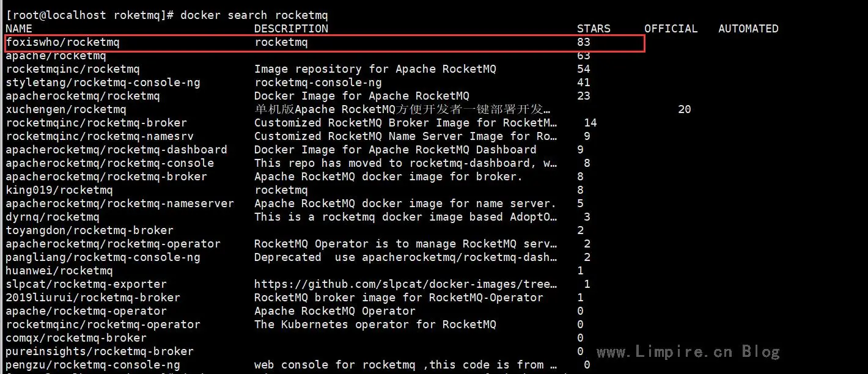
Task: Select dyrnq/rocketmq image name
Action: (53, 217)
